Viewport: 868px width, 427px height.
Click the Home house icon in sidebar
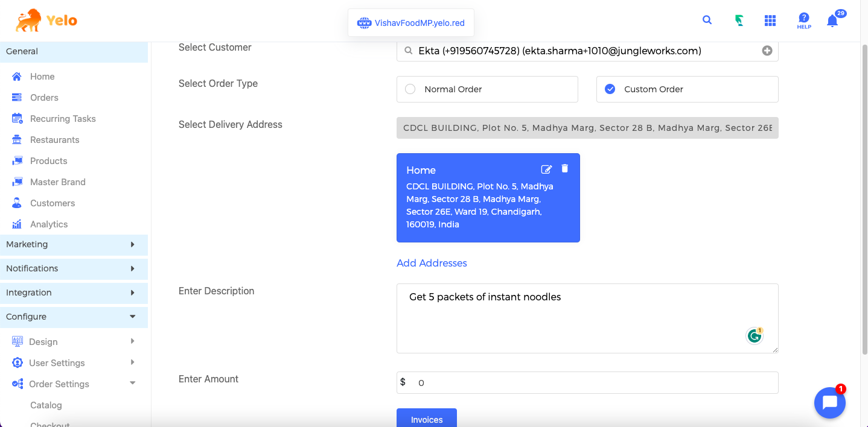pos(17,77)
